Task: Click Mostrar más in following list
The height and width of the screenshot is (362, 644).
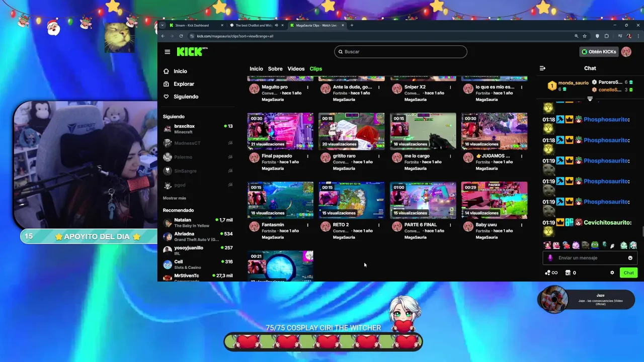Action: point(174,198)
